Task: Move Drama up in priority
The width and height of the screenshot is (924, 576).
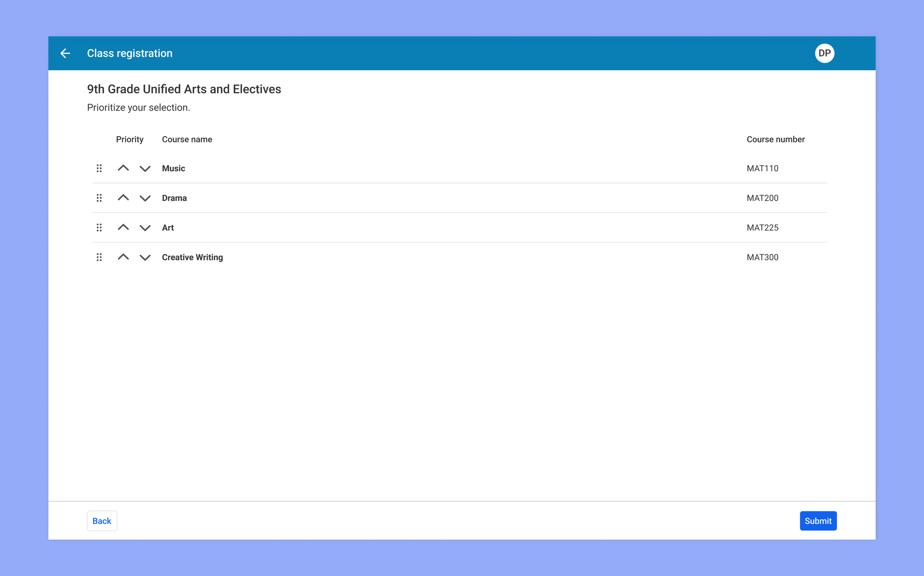Action: [x=123, y=198]
